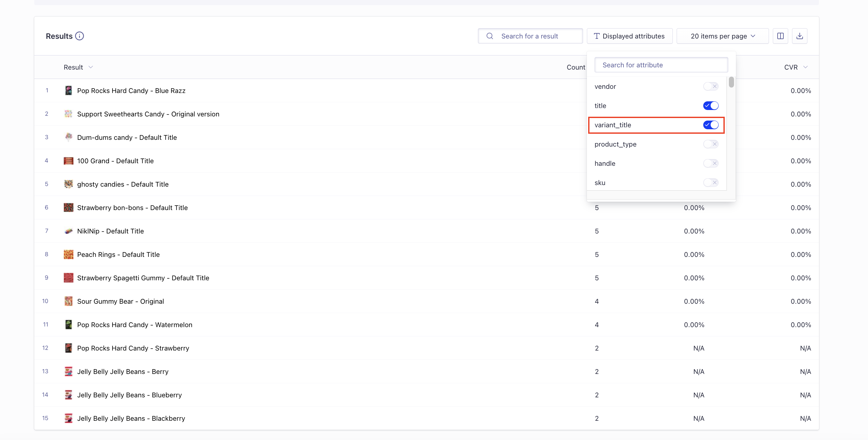The width and height of the screenshot is (868, 440).
Task: Select 'Jelly Belly Jelly Beans - Blackberry'
Action: tap(131, 419)
